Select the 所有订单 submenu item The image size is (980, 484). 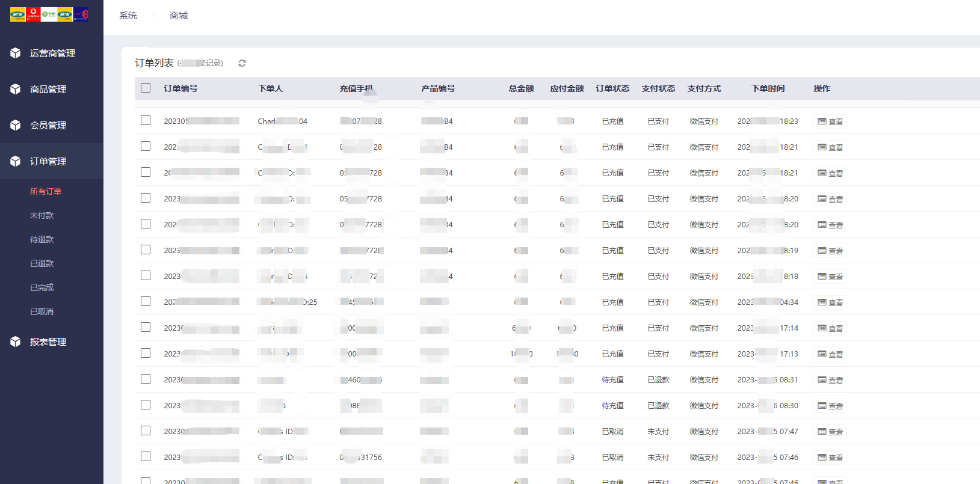pos(46,191)
